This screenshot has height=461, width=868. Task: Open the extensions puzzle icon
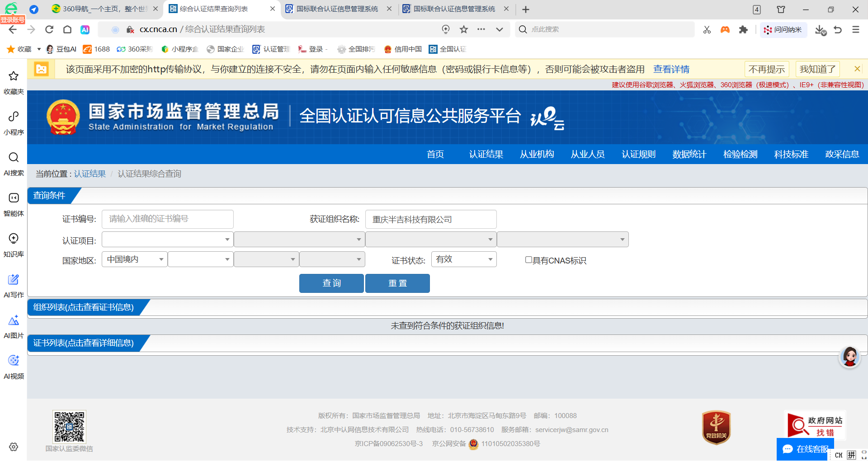click(743, 29)
